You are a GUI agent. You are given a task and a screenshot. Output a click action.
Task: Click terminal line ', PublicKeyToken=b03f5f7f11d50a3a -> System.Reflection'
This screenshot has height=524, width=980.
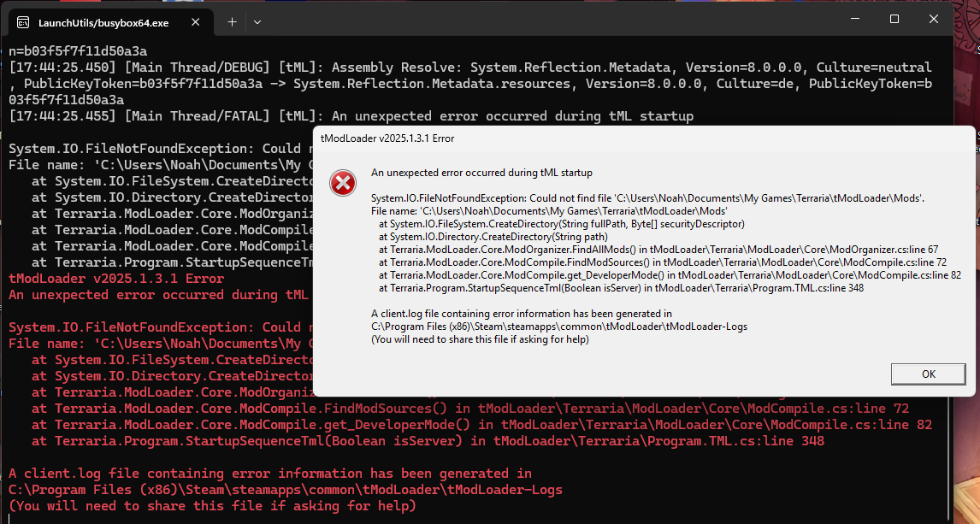470,84
